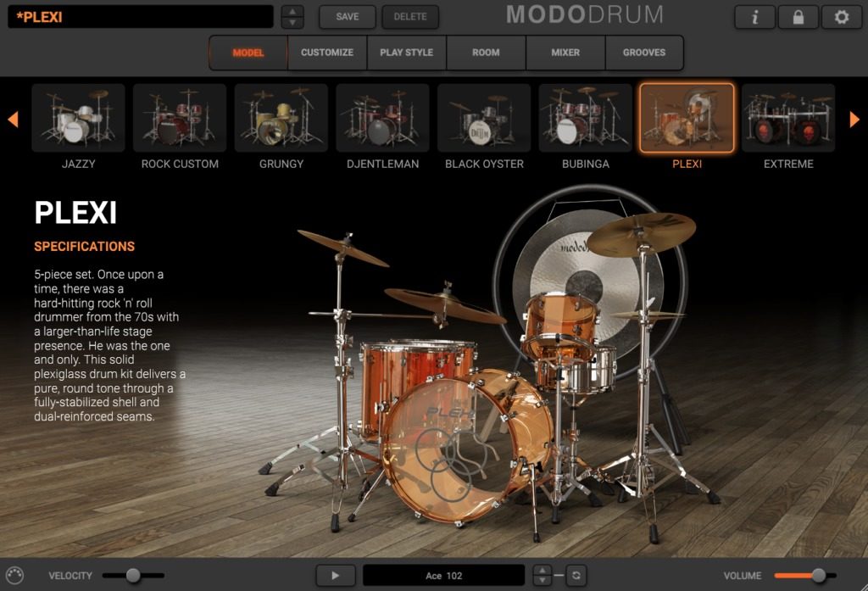This screenshot has height=591, width=868.
Task: Select the Extreme drum kit thumbnail
Action: click(x=788, y=117)
